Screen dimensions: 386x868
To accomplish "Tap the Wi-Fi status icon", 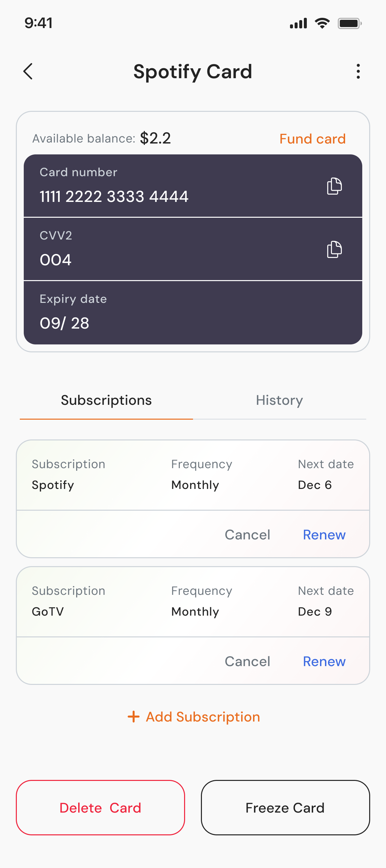I will [x=322, y=23].
